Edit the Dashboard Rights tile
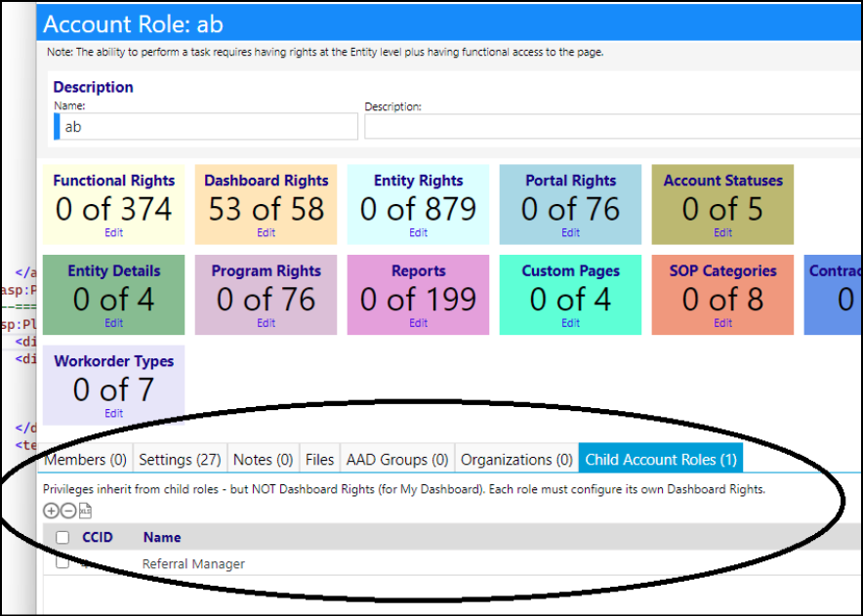The height and width of the screenshot is (616, 863). (266, 233)
